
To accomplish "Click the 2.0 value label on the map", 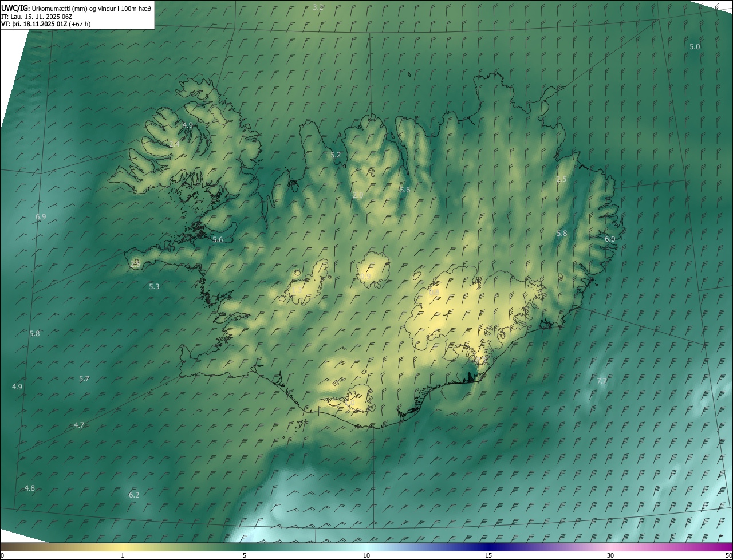I will tap(358, 195).
